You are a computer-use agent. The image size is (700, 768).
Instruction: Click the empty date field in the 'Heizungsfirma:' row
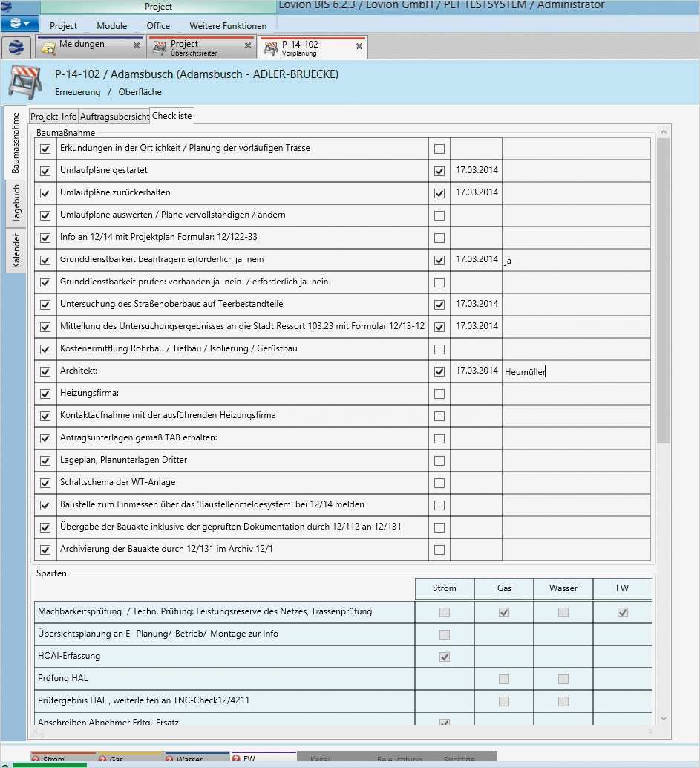tap(477, 394)
